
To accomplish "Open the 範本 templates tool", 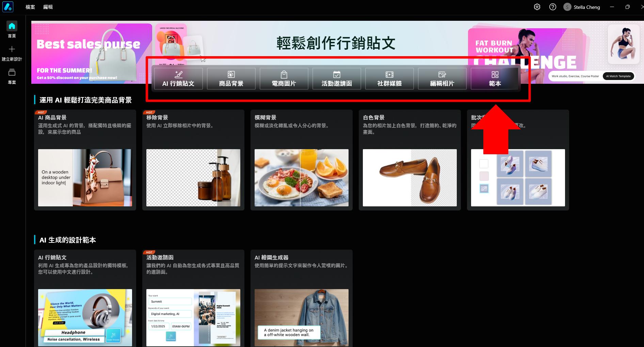I will (x=495, y=79).
